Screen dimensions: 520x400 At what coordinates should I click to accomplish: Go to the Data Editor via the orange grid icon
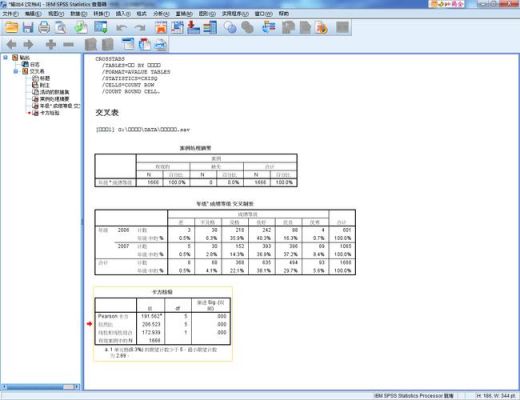click(161, 27)
